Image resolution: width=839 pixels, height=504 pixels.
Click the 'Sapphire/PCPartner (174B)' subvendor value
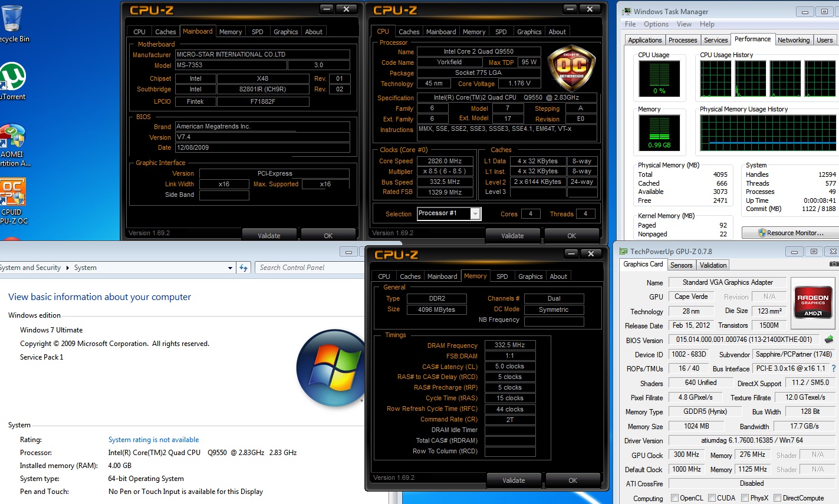coord(794,354)
